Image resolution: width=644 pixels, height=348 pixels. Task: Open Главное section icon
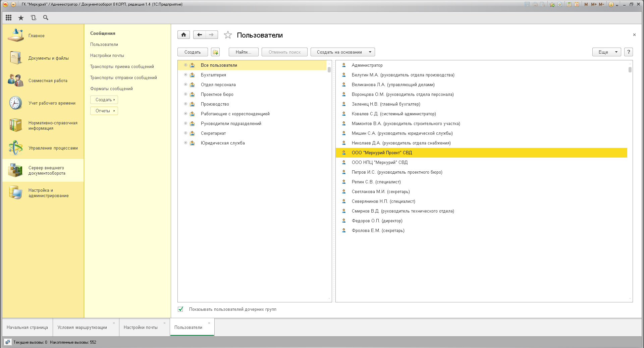[15, 35]
